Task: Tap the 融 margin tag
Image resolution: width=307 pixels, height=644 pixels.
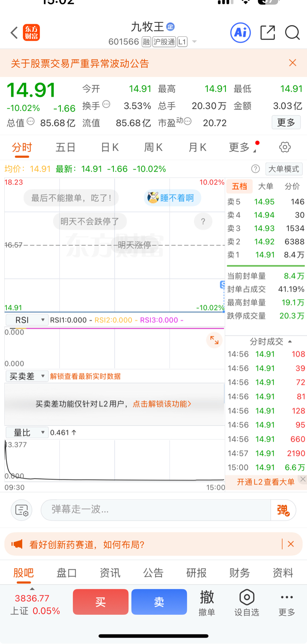Action: tap(146, 42)
